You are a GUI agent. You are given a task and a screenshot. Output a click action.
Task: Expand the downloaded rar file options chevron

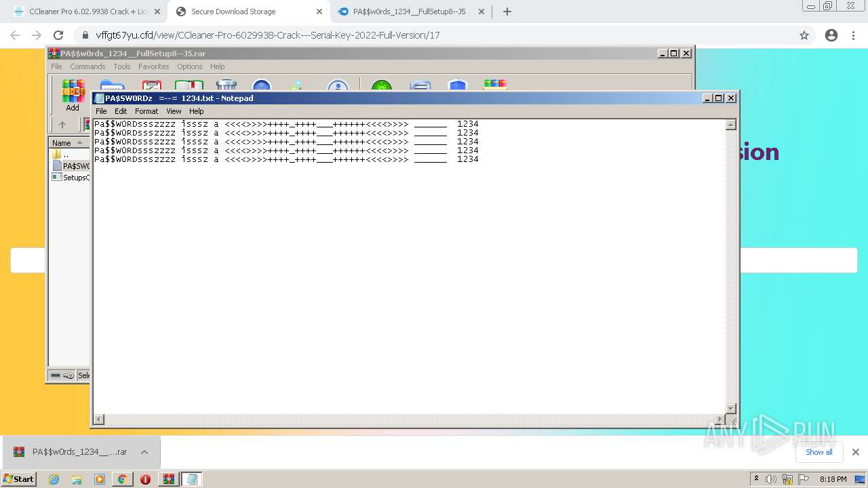[144, 452]
